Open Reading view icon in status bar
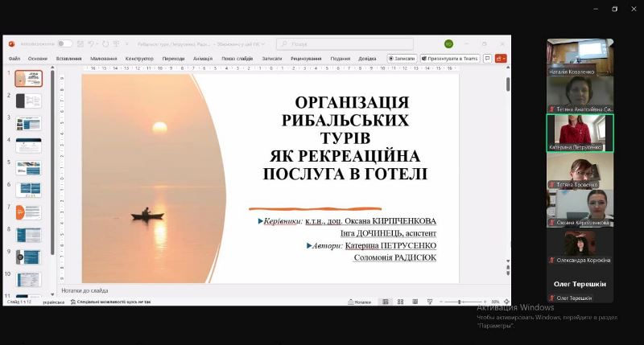 [x=414, y=302]
